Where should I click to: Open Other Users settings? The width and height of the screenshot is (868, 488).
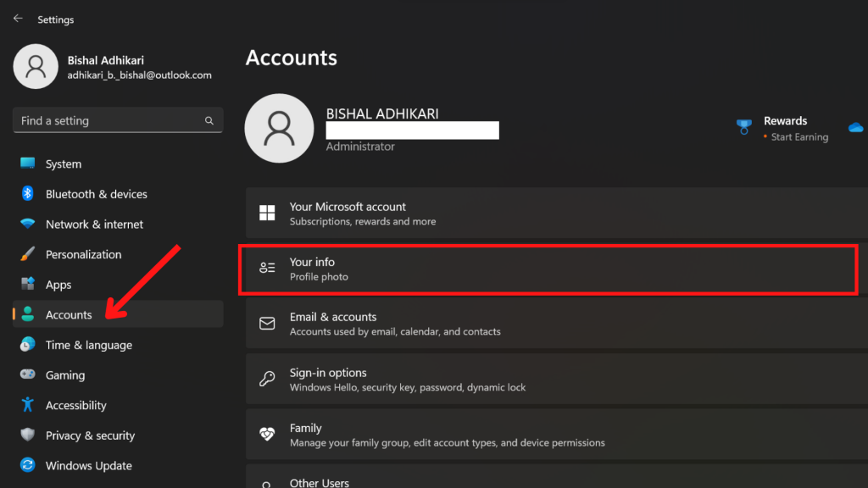(557, 477)
